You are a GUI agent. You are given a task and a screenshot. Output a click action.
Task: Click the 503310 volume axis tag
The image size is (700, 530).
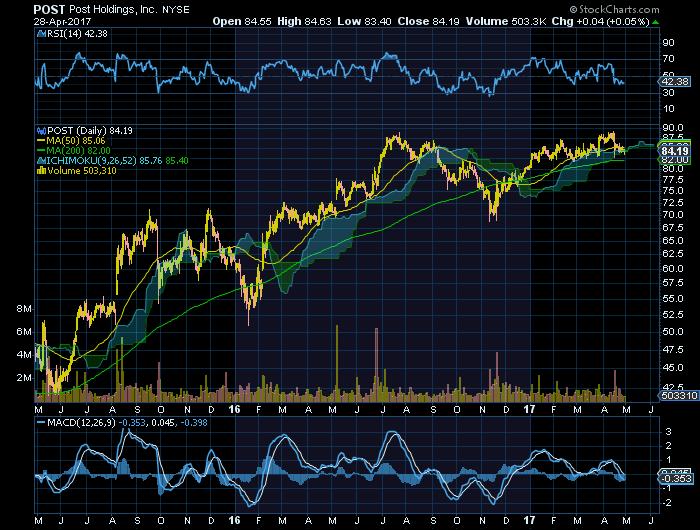pyautogui.click(x=679, y=396)
